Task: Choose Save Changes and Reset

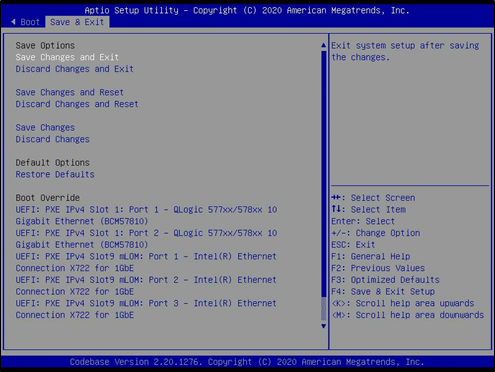Action: 69,92
